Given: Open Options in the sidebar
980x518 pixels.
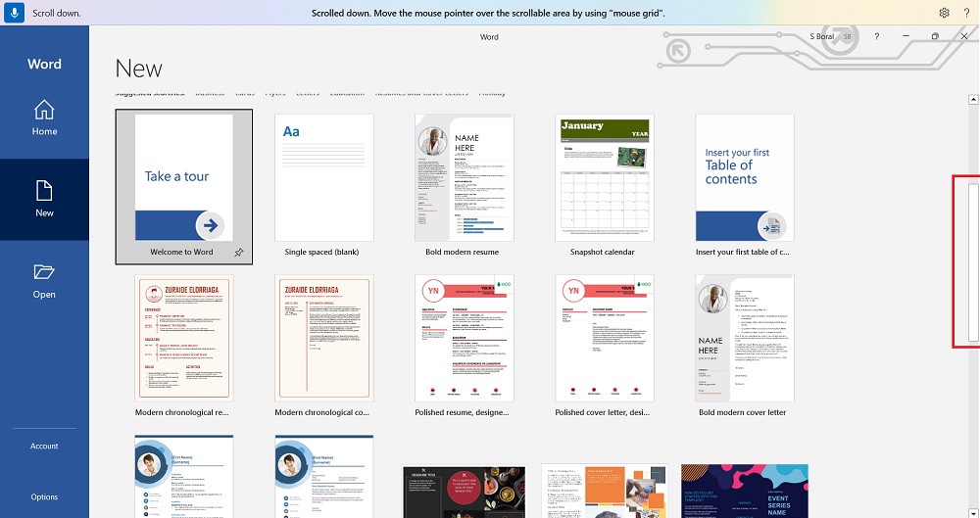Looking at the screenshot, I should point(44,497).
